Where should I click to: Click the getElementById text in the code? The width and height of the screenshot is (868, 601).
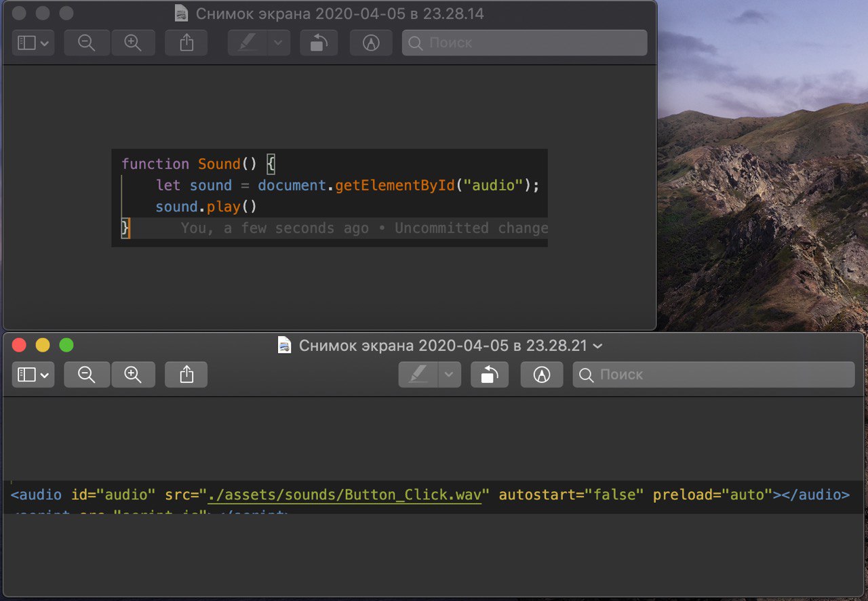pyautogui.click(x=395, y=185)
